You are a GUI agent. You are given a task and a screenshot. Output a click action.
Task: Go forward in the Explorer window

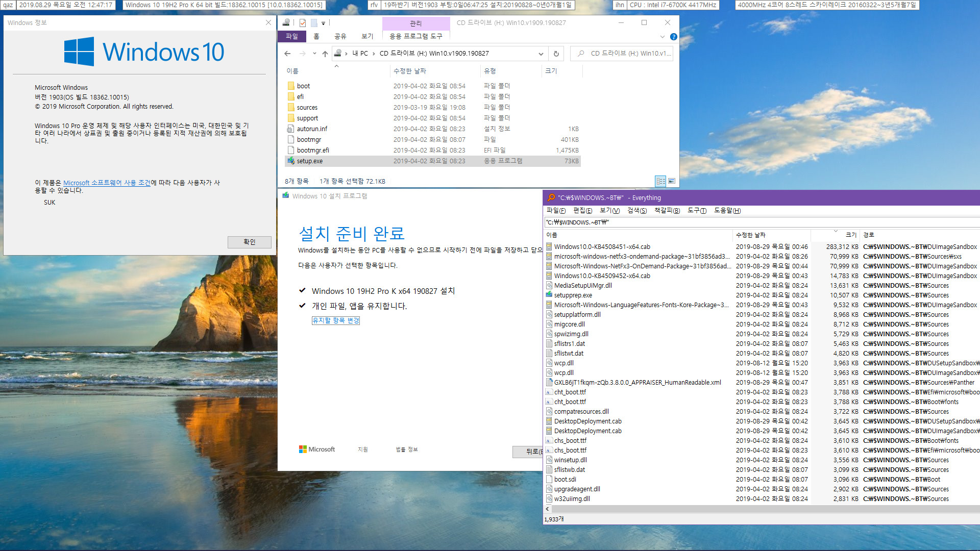302,54
